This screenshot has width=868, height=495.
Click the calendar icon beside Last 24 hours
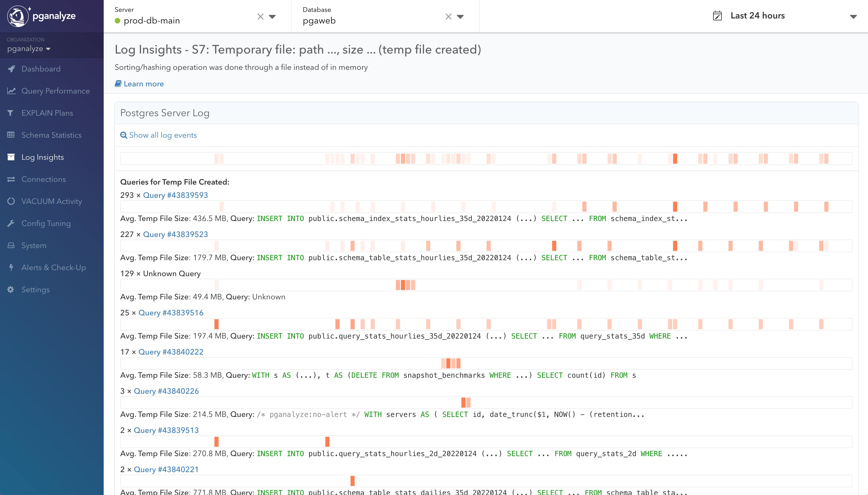click(717, 16)
